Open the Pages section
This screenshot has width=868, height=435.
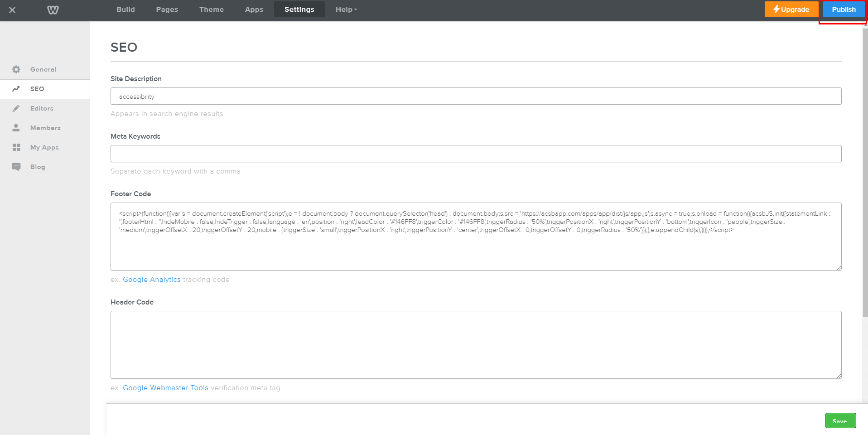click(x=167, y=9)
